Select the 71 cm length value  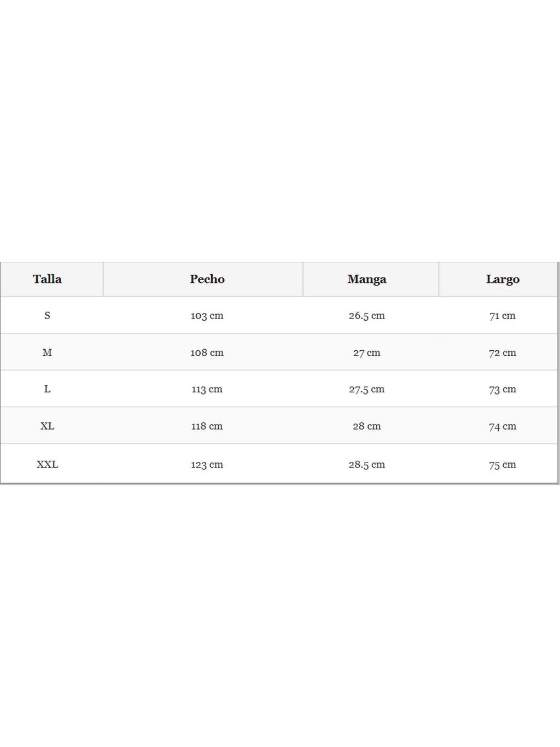[x=502, y=316]
